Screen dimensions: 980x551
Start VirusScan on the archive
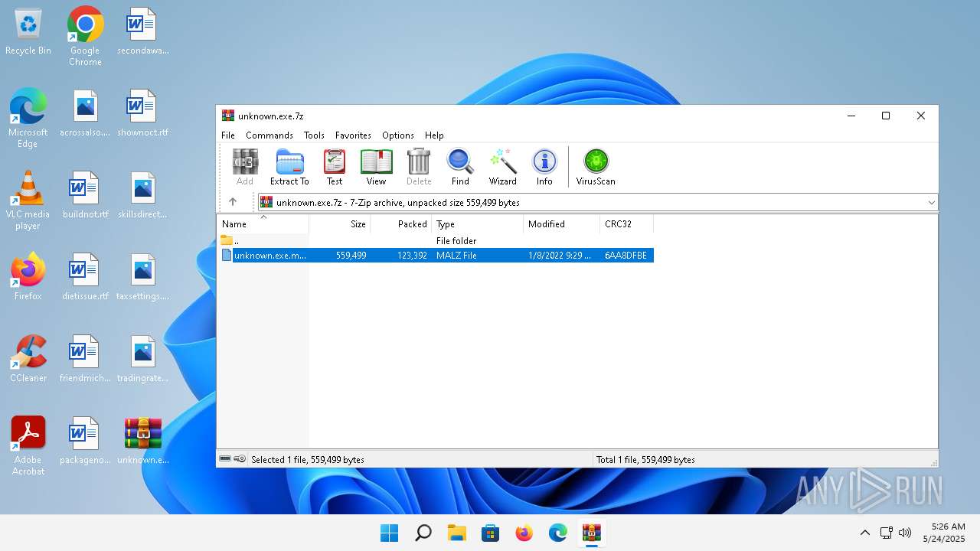(596, 167)
